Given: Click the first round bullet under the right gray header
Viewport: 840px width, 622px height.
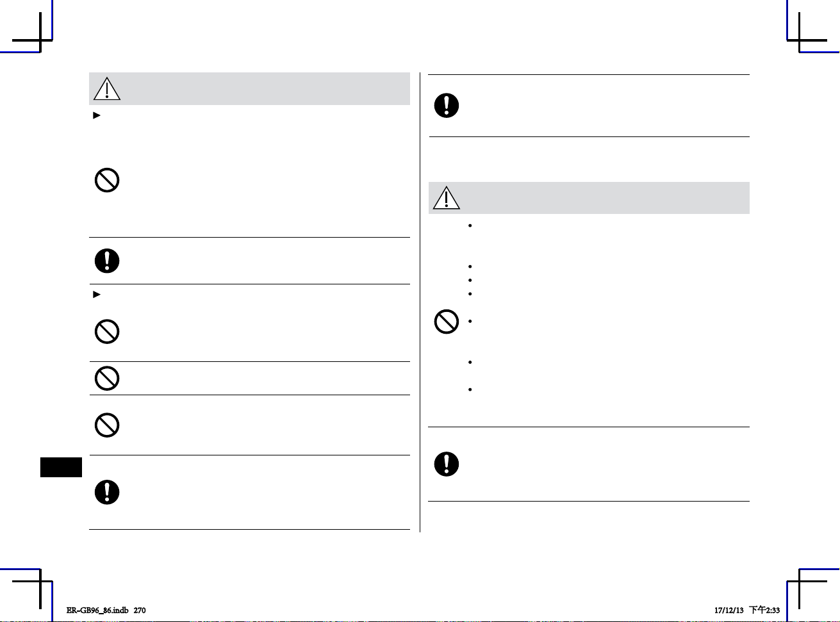Looking at the screenshot, I should tap(470, 225).
